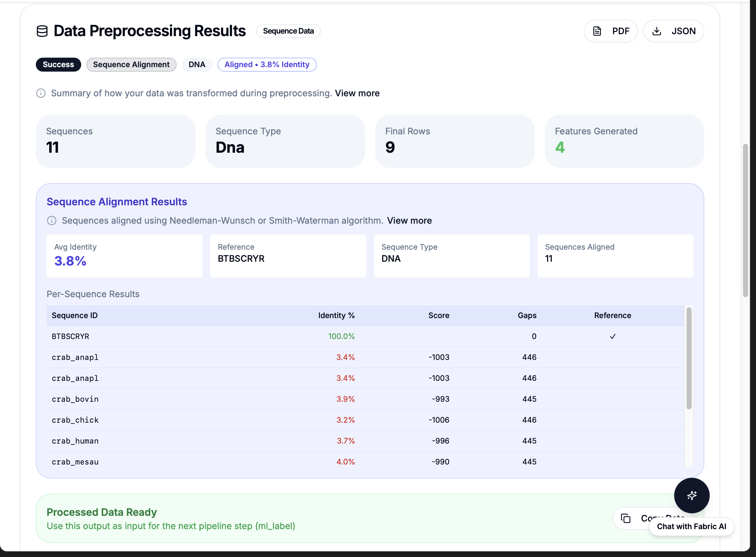This screenshot has height=557, width=756.
Task: Click the database icon beside Data Preprocessing Results
Action: [42, 31]
